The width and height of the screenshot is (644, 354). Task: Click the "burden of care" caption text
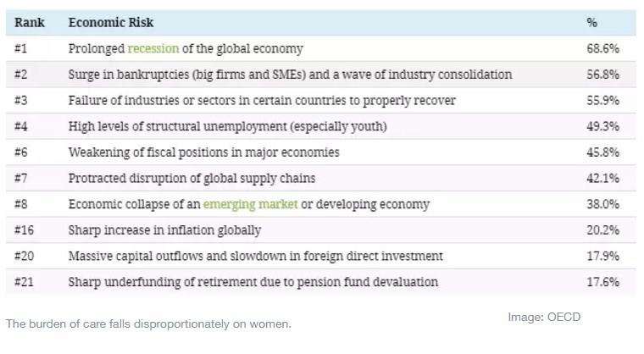(148, 324)
